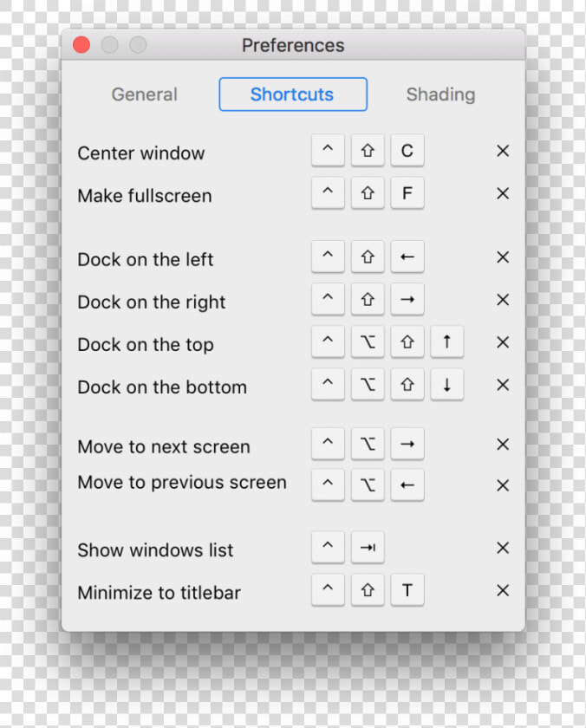Viewport: 586px width, 728px height.
Task: Clear the Dock on the top shortcut
Action: [503, 342]
